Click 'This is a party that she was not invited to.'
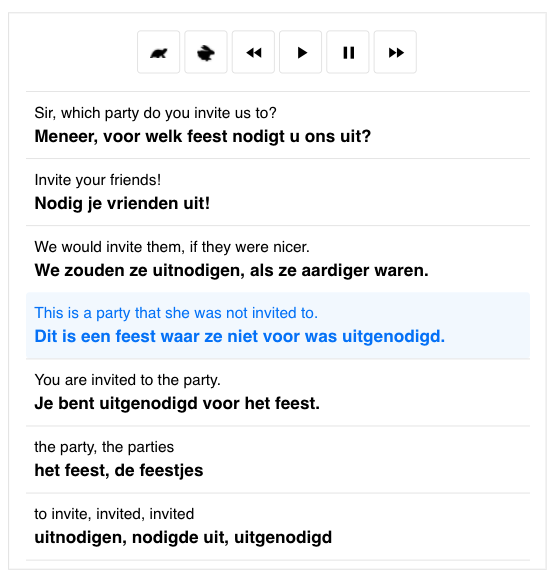 (x=176, y=313)
